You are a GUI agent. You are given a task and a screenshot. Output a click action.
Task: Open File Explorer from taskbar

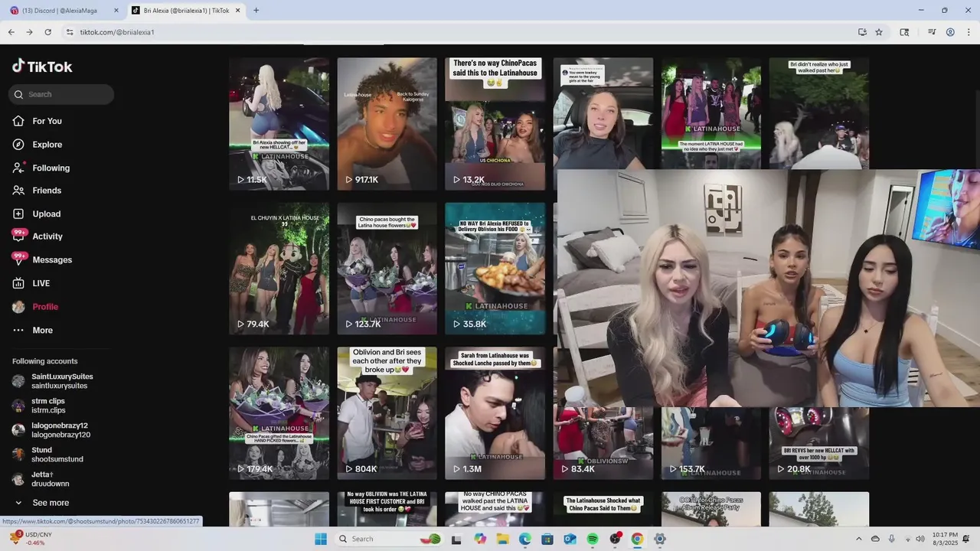click(502, 539)
